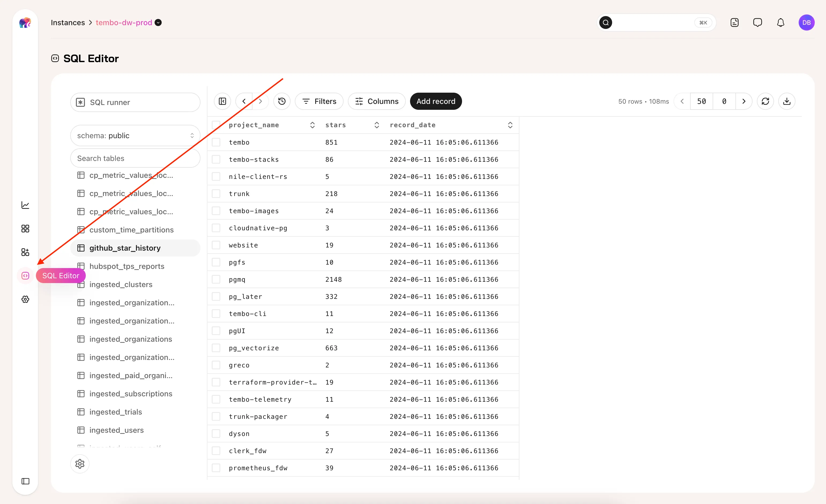Open the docs note icon in header
826x504 pixels.
click(x=735, y=23)
